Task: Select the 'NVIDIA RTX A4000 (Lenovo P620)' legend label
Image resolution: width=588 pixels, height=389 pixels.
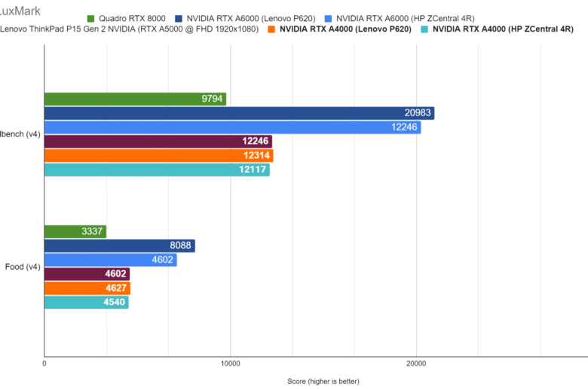Action: pyautogui.click(x=345, y=29)
